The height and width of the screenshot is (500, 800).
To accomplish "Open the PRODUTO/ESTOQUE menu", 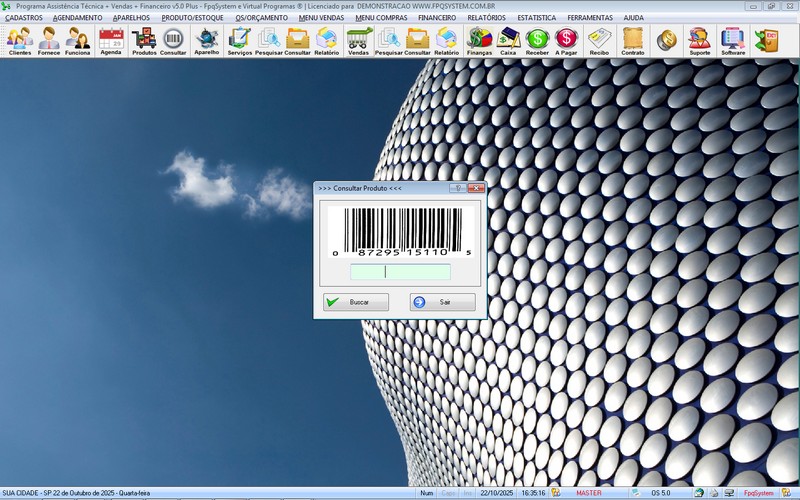I will click(x=194, y=18).
